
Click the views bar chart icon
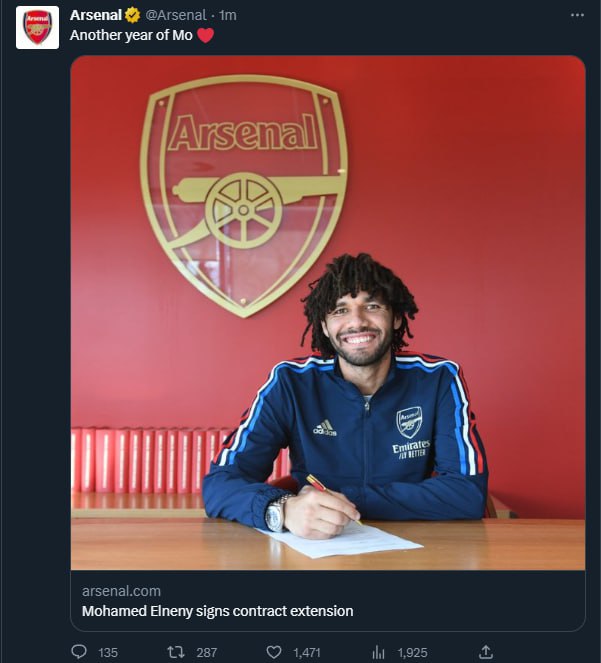[379, 652]
